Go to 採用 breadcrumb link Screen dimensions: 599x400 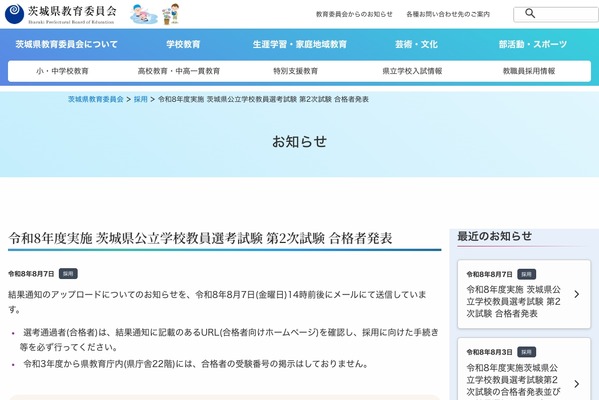(140, 99)
